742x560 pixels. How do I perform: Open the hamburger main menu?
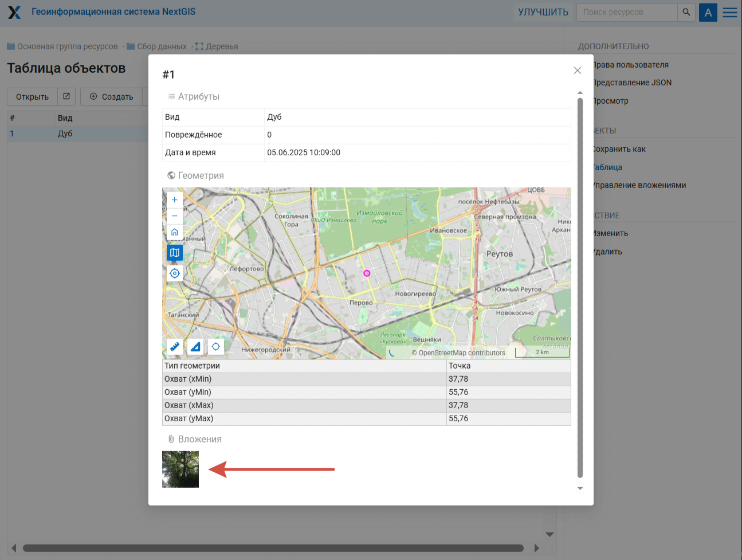pos(730,12)
